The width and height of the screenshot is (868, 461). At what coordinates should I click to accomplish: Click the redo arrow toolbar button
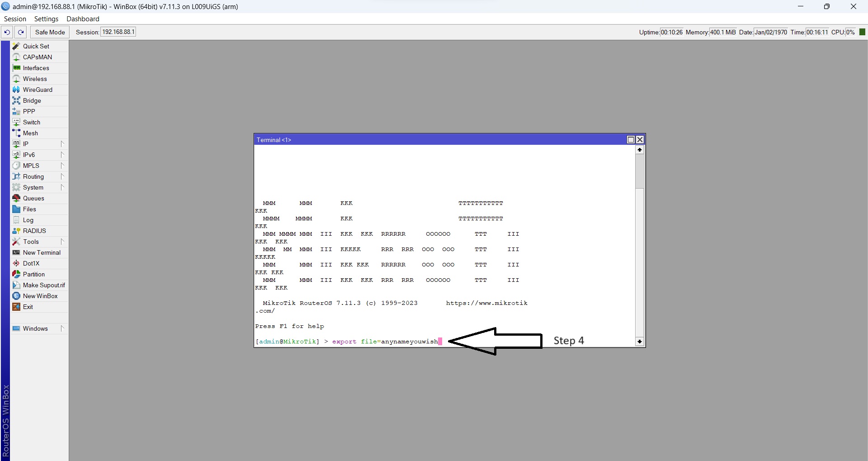(x=21, y=32)
